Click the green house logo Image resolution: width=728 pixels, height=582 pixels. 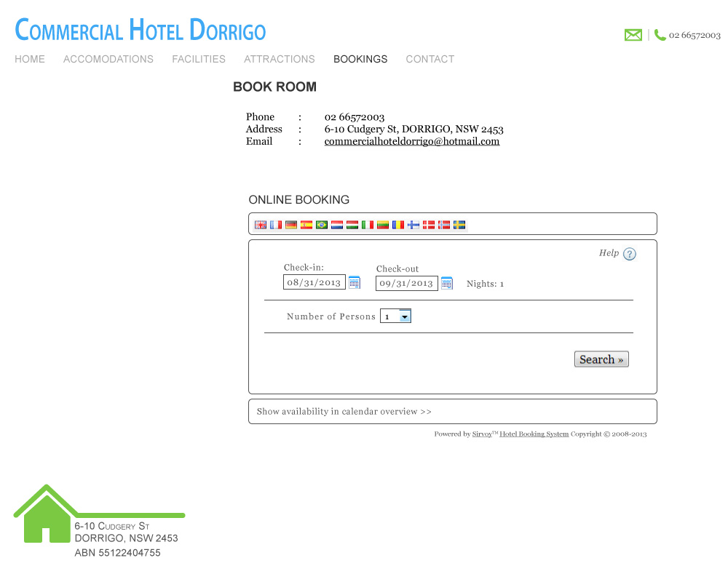click(x=45, y=514)
